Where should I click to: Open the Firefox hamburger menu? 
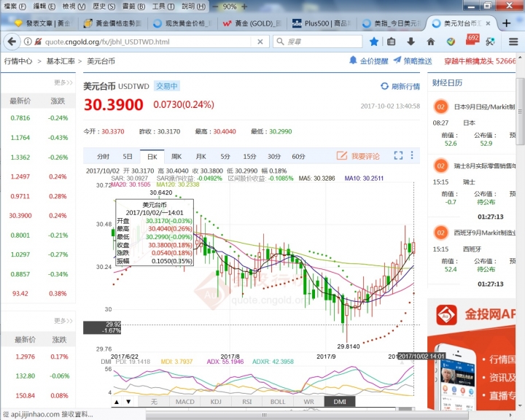tap(513, 42)
